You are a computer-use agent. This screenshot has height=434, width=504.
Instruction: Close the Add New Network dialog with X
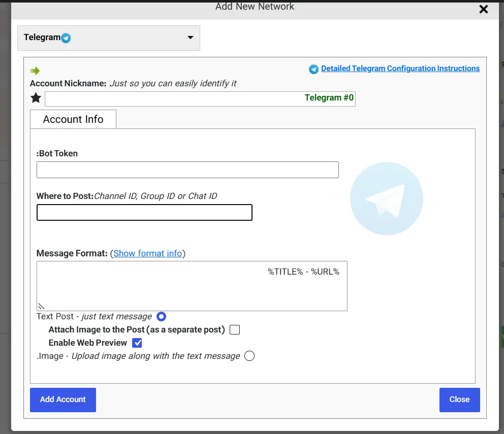click(x=484, y=9)
